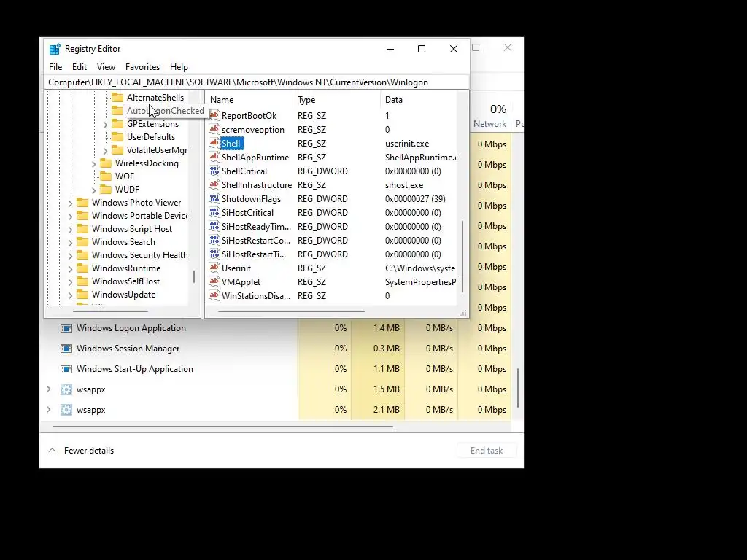
Task: Click the Task Manager horizontal scrollbar
Action: [x=222, y=427]
